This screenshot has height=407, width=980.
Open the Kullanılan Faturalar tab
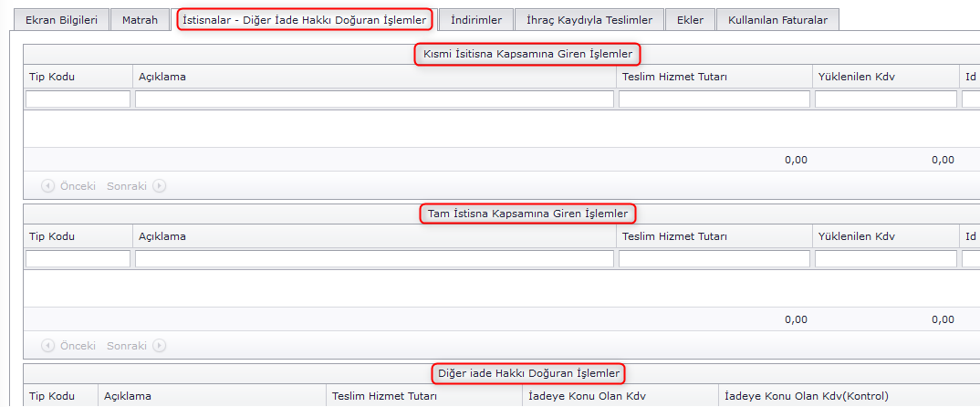point(777,20)
